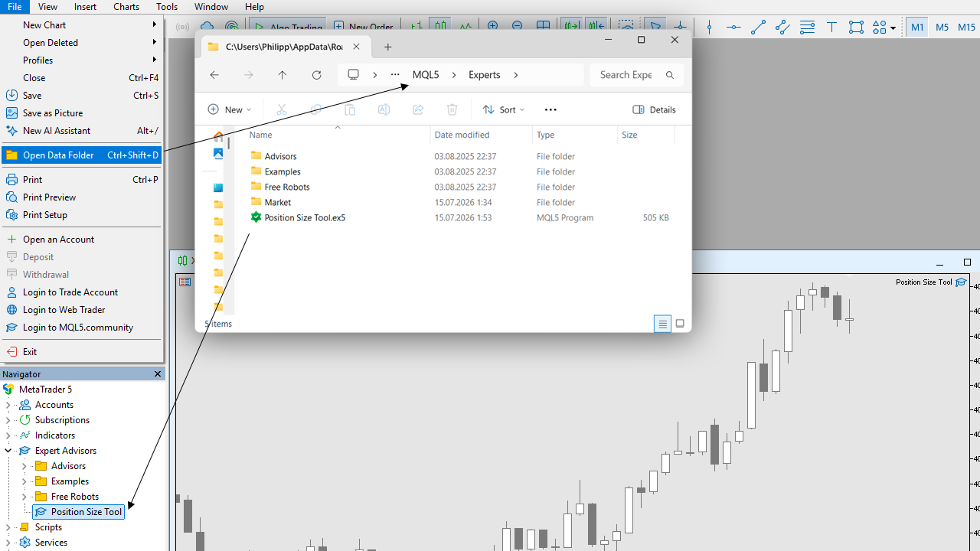This screenshot has width=980, height=551.
Task: Pick the Fibonacci retracement tool
Action: [807, 28]
